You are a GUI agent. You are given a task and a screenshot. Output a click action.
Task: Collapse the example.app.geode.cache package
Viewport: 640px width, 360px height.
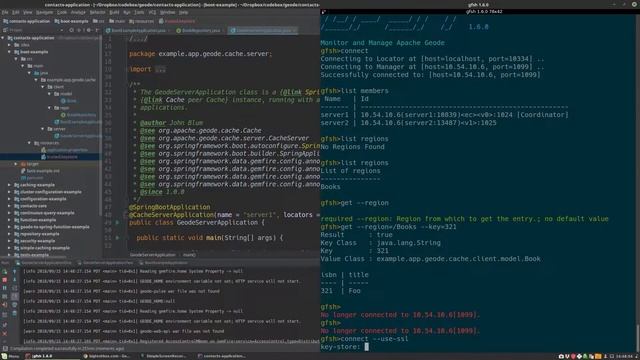coord(36,80)
